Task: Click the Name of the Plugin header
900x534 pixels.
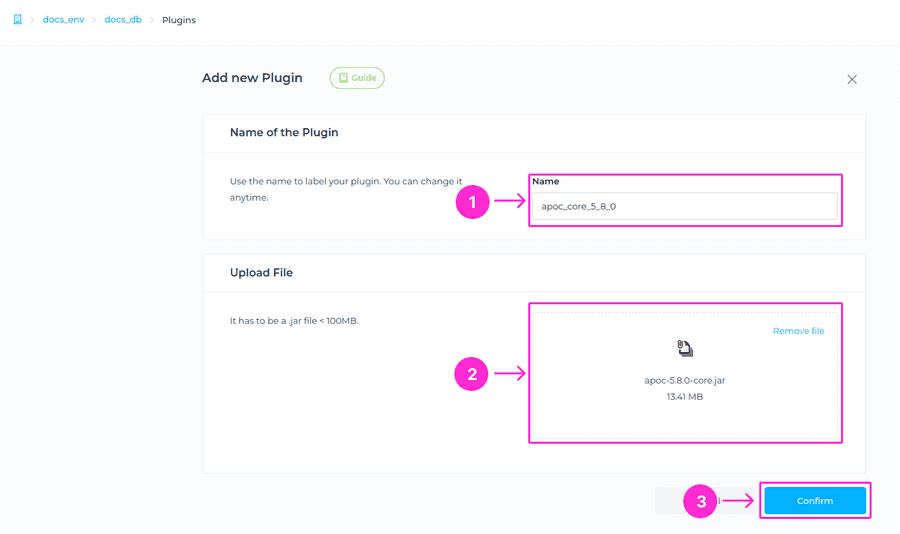Action: point(284,132)
